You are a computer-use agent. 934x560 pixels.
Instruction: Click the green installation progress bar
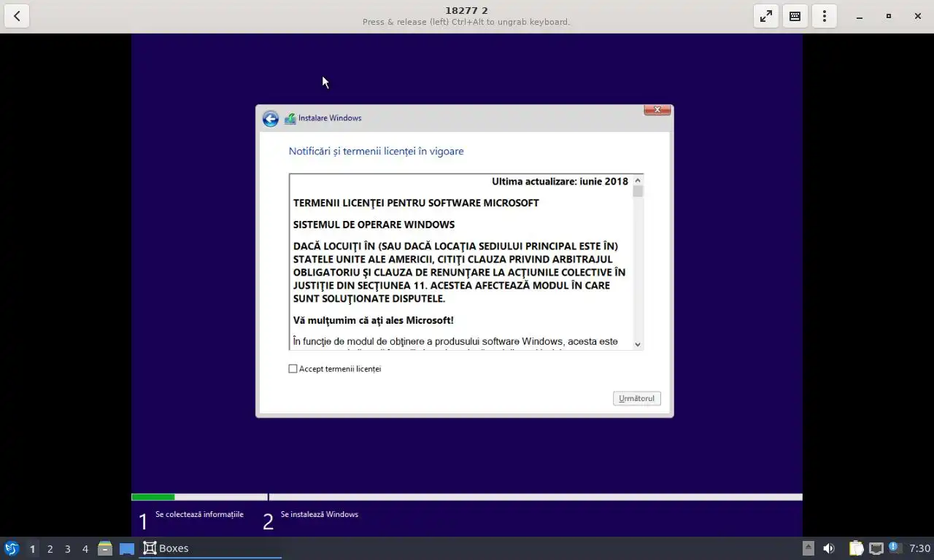tap(153, 497)
